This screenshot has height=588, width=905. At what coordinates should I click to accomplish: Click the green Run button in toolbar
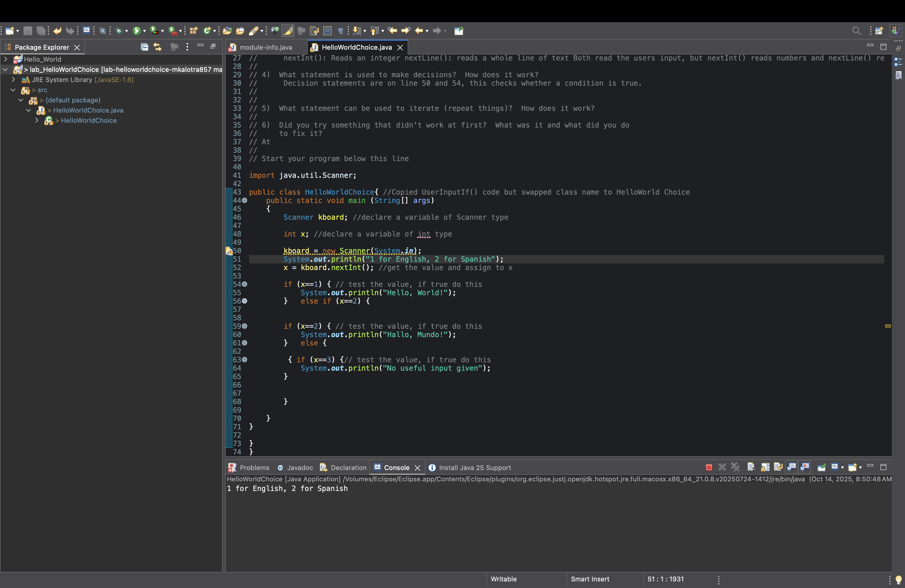(x=136, y=31)
